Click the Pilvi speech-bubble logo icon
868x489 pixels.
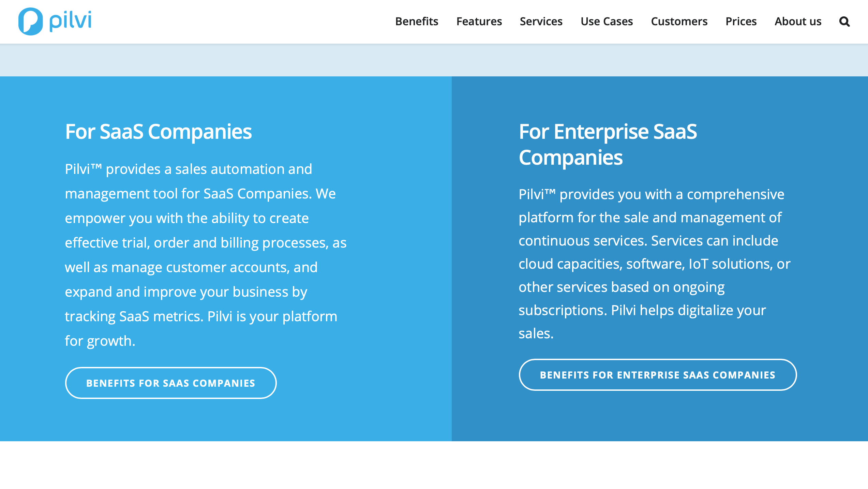coord(31,21)
